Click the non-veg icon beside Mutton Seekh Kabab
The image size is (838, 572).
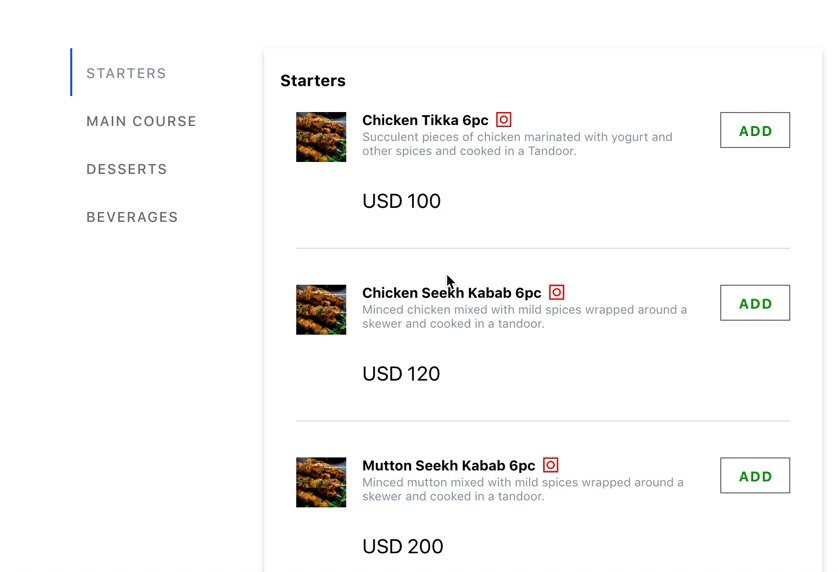[x=551, y=465]
